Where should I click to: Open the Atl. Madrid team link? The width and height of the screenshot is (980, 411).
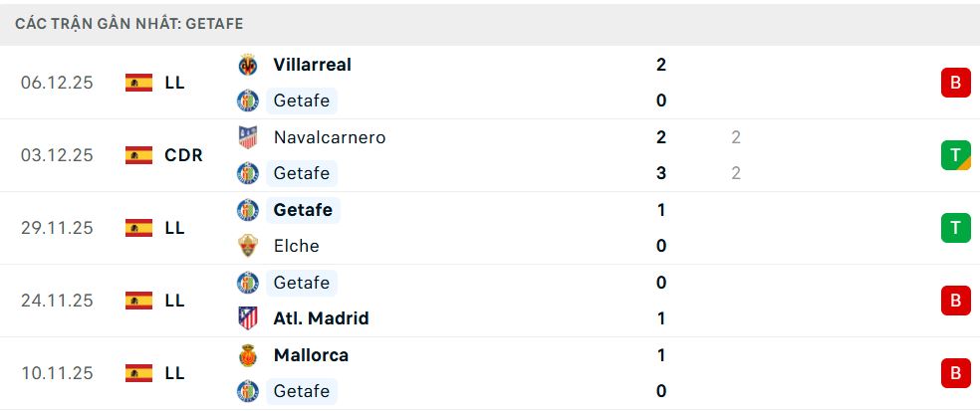coord(321,318)
